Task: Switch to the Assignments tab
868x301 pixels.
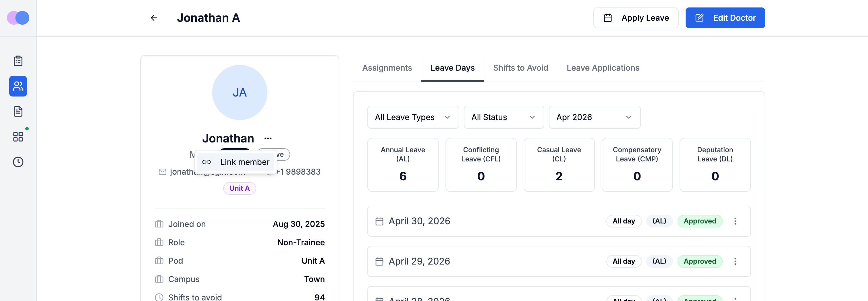Action: (x=387, y=68)
